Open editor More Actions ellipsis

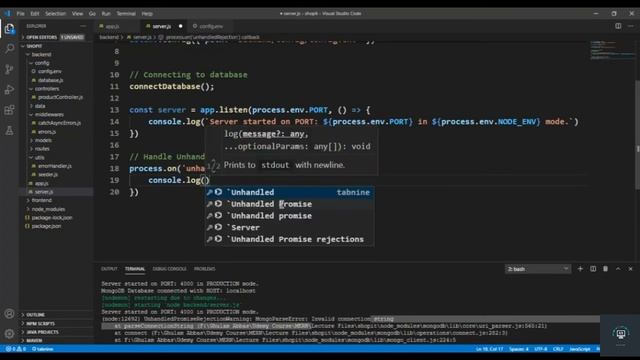(x=631, y=26)
